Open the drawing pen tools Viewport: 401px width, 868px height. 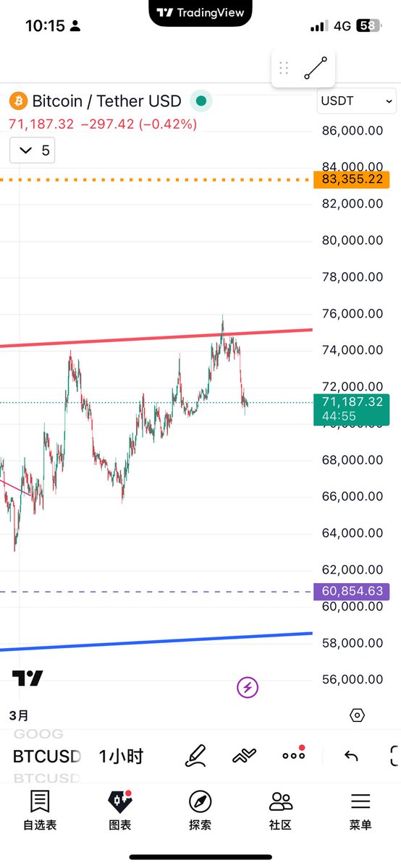(x=195, y=757)
